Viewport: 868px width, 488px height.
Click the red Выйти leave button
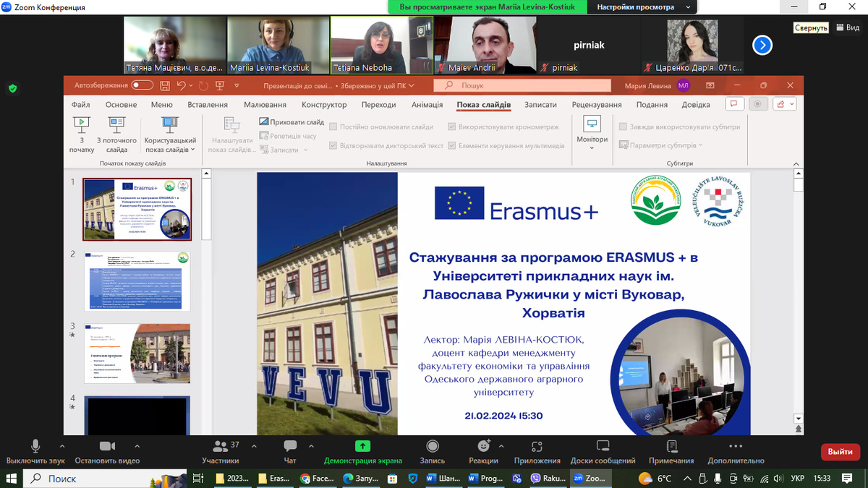click(x=840, y=452)
